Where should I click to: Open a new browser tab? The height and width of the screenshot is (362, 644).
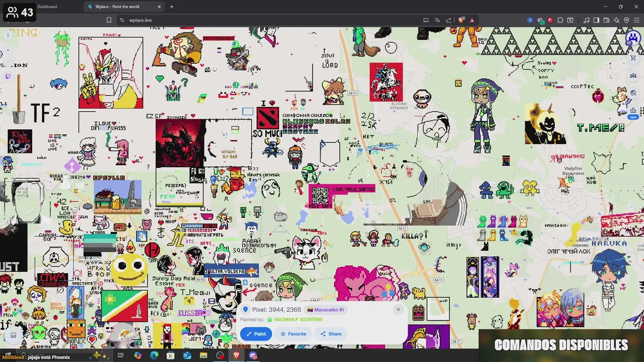coord(172,7)
